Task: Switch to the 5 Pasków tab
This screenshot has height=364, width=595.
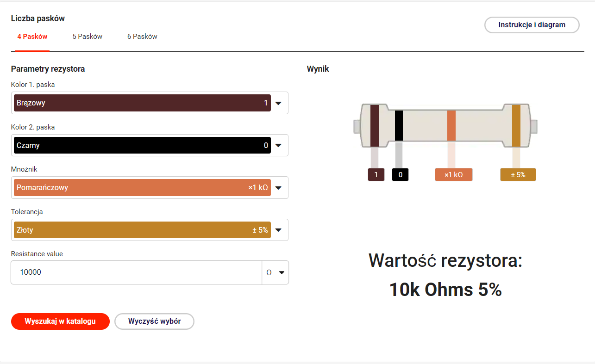Action: point(87,37)
